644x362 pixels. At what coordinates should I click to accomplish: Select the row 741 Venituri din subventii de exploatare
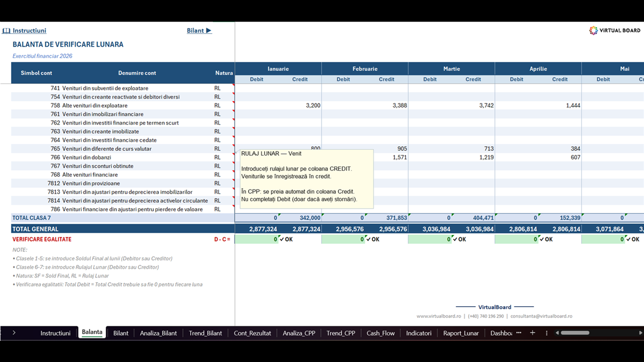pos(123,88)
